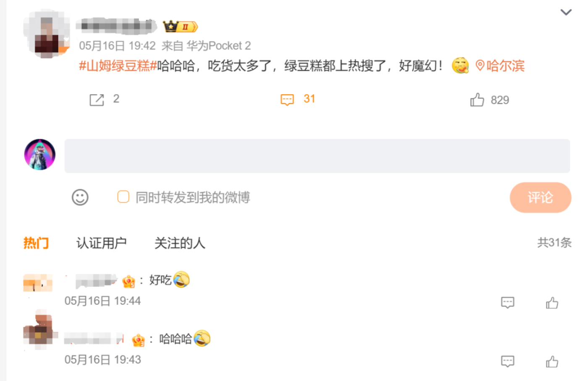Reply to the 哈哈哈 comment
Viewport: 588px width, 381px height.
(x=507, y=361)
